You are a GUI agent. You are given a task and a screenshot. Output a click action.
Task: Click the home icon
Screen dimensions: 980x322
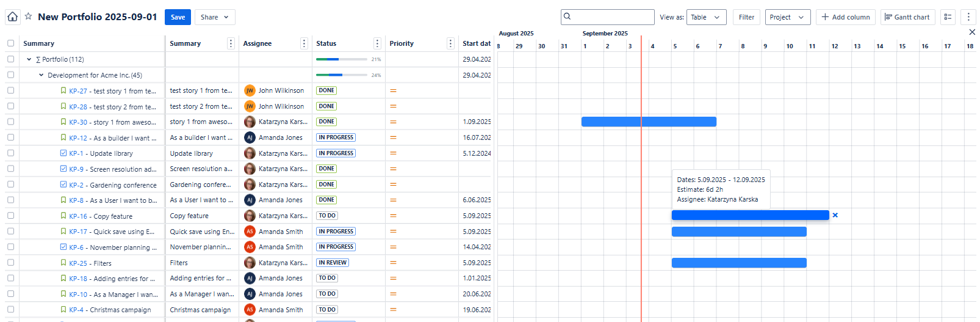pyautogui.click(x=12, y=16)
